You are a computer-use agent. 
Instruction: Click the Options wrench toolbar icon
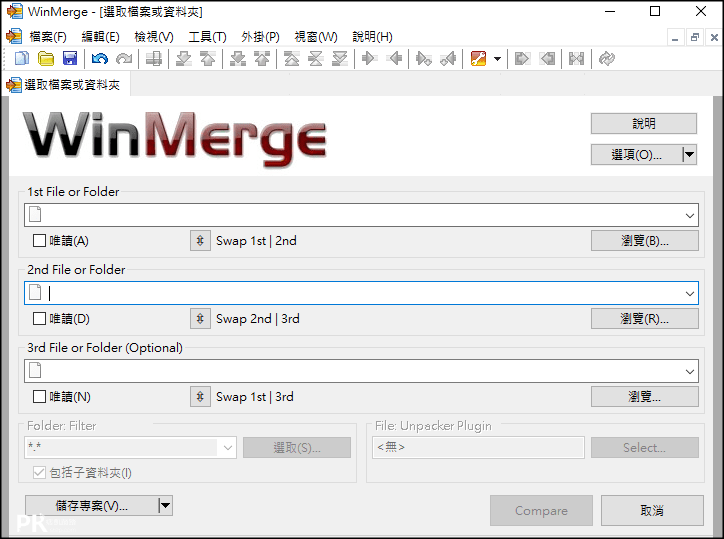pyautogui.click(x=478, y=59)
